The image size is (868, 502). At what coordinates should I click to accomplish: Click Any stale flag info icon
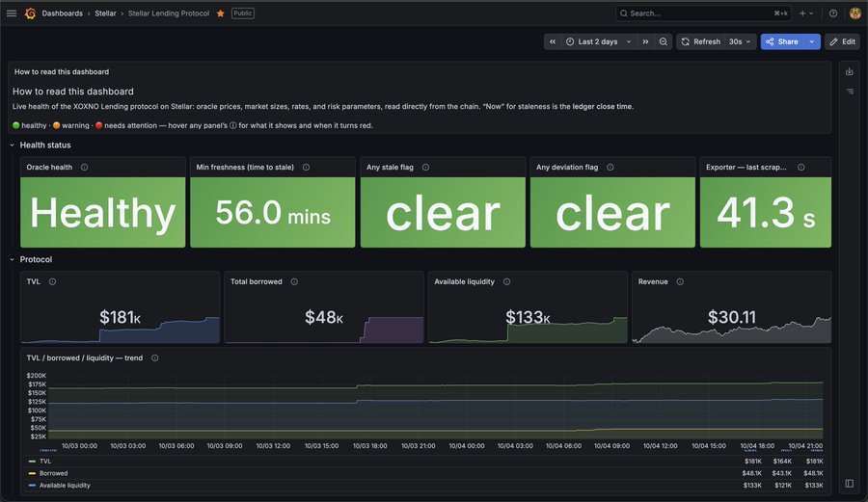click(425, 167)
